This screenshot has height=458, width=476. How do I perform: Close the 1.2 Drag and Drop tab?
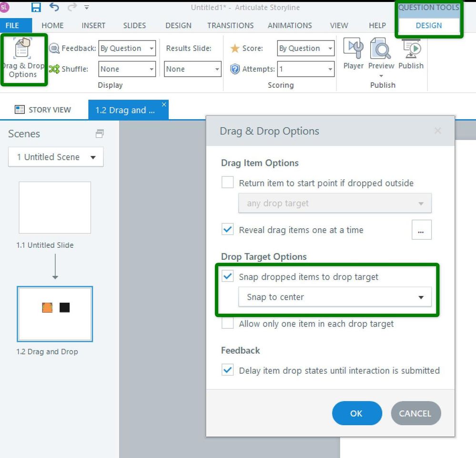pos(164,104)
